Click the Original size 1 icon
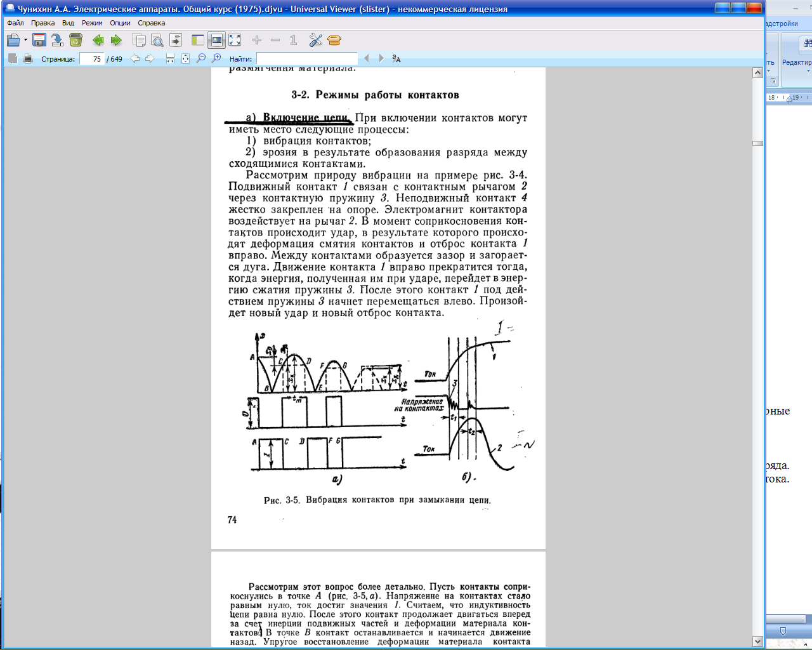Image resolution: width=812 pixels, height=650 pixels. [x=294, y=40]
